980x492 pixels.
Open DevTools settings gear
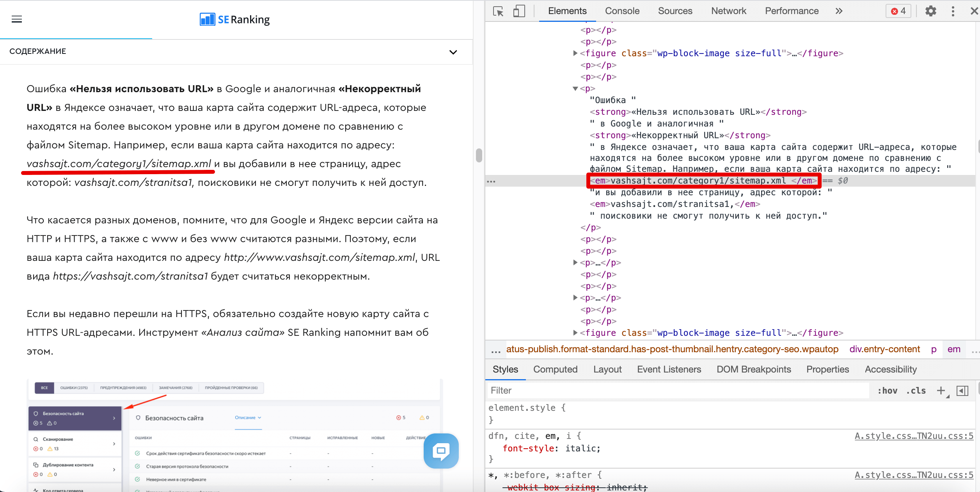[x=930, y=11]
